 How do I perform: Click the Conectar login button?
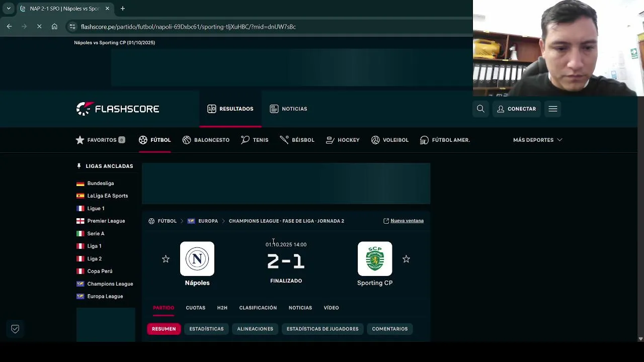tap(516, 109)
